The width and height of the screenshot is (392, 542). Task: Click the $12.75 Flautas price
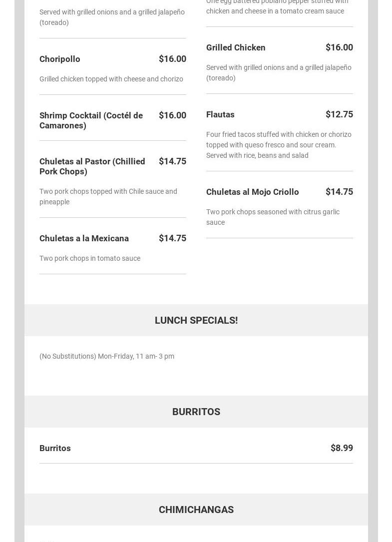tap(339, 114)
